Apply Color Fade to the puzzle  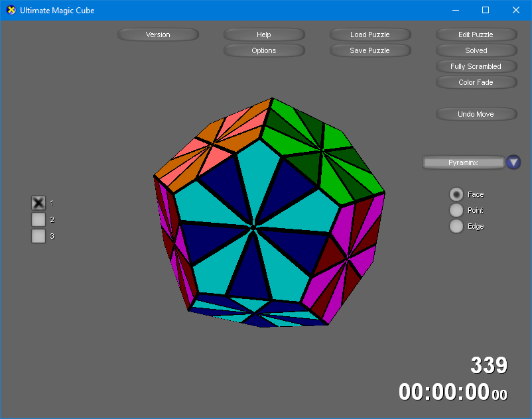[476, 82]
